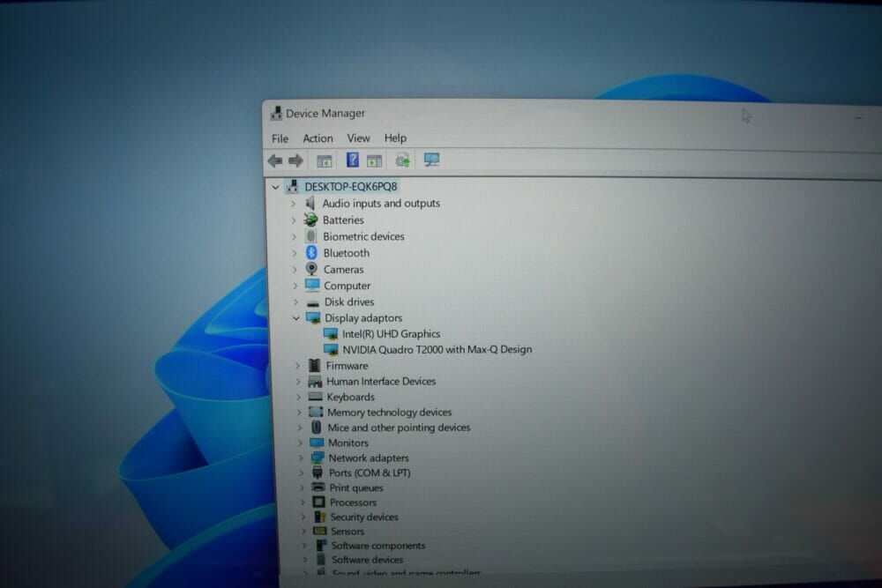Click the Human Interface Devices icon
This screenshot has height=588, width=882.
[315, 381]
